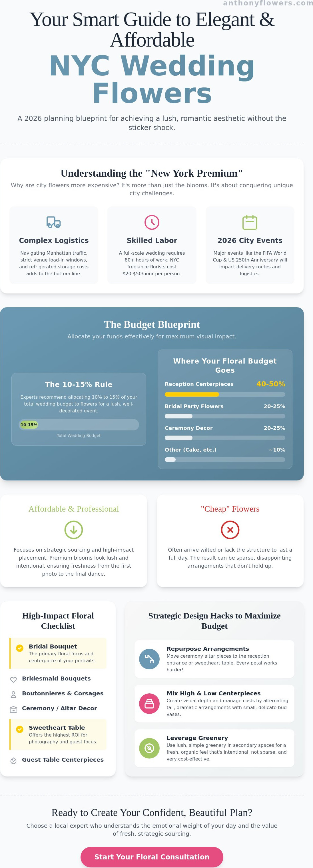The width and height of the screenshot is (313, 868).
Task: Click the pink Mix High & Low icon
Action: pyautogui.click(x=149, y=704)
